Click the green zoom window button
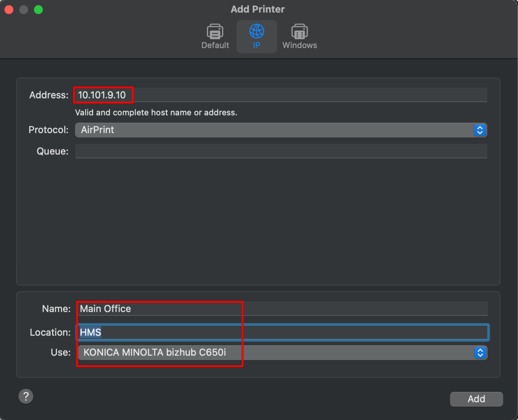518x420 pixels. click(x=38, y=10)
